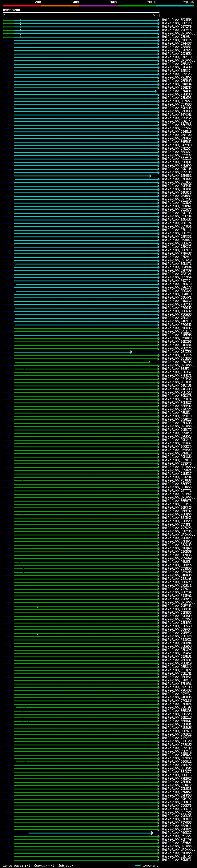Click the UniRef100_Q6IZE6 label
197x868 pixels.
pos(176,352)
